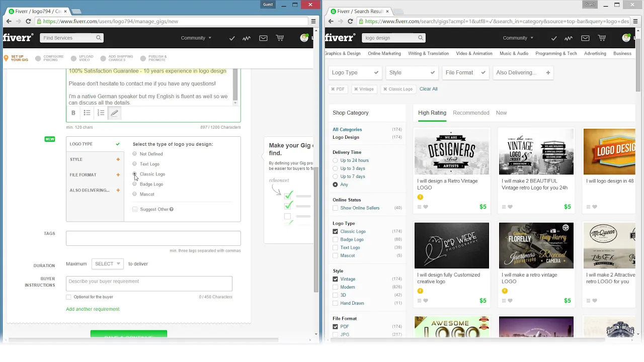Image resolution: width=644 pixels, height=362 pixels.
Task: Open the All Categories link
Action: point(347,129)
